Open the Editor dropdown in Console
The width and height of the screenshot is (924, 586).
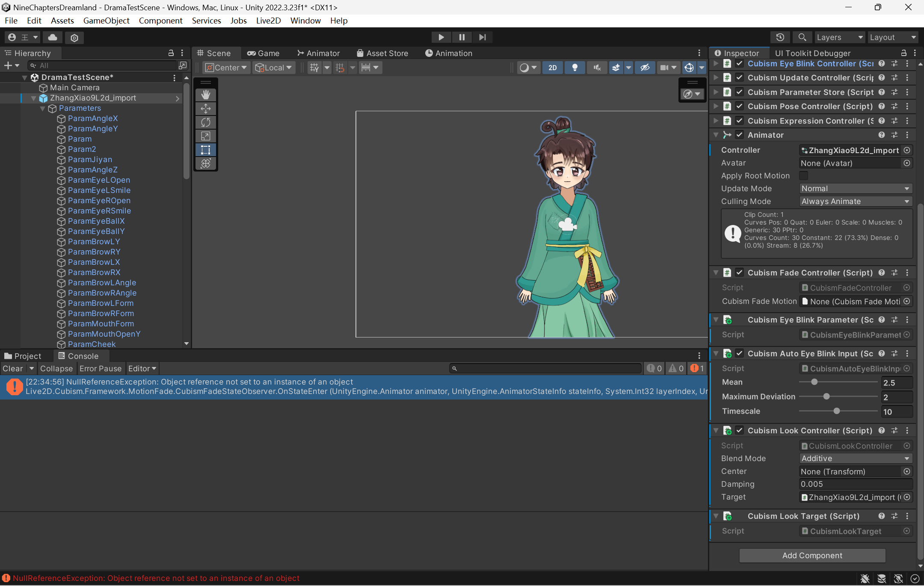[x=142, y=369]
